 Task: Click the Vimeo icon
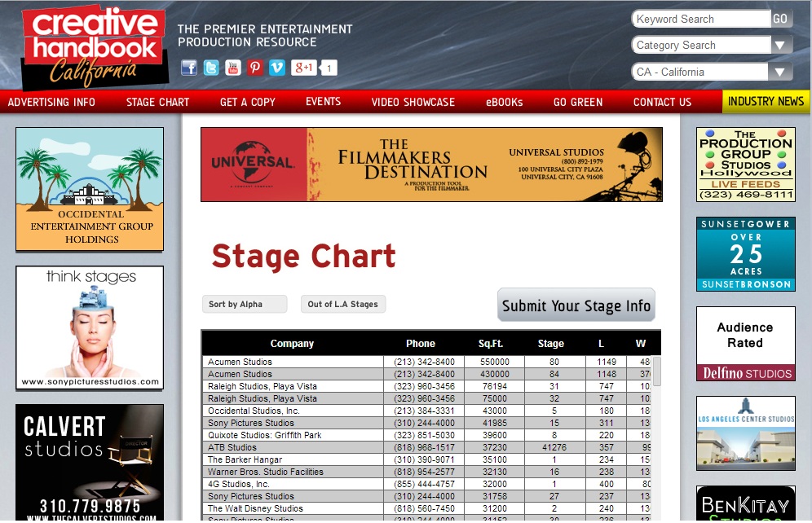click(x=277, y=68)
